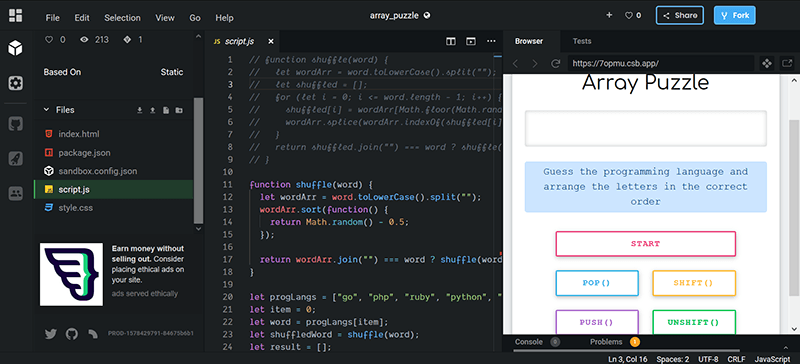Go forward in the preview browser
This screenshot has height=364, width=800.
click(535, 64)
